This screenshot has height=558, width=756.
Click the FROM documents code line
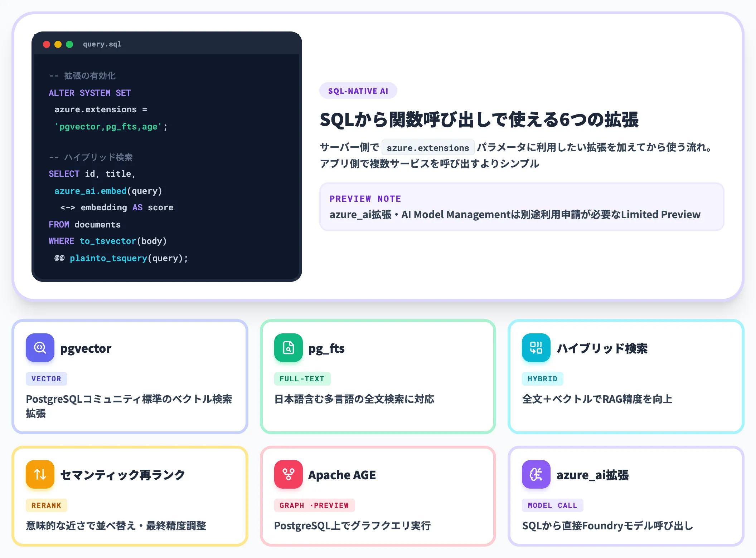pyautogui.click(x=85, y=225)
